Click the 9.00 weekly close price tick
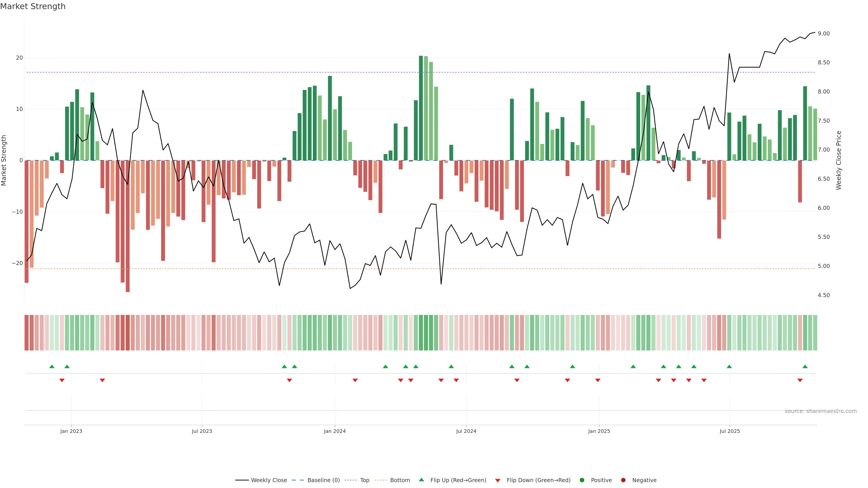Viewport: 868px width, 488px height. tap(823, 34)
